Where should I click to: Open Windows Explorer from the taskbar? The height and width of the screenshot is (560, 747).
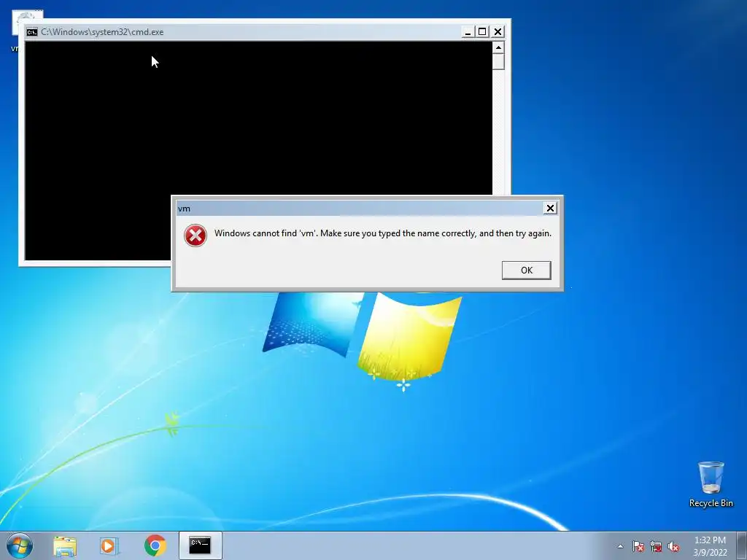click(65, 545)
